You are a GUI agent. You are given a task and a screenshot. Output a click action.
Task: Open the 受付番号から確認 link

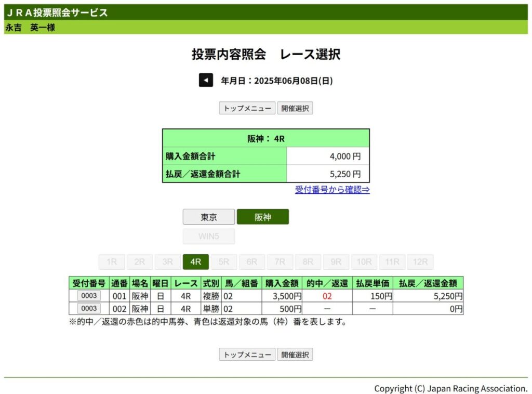point(332,190)
